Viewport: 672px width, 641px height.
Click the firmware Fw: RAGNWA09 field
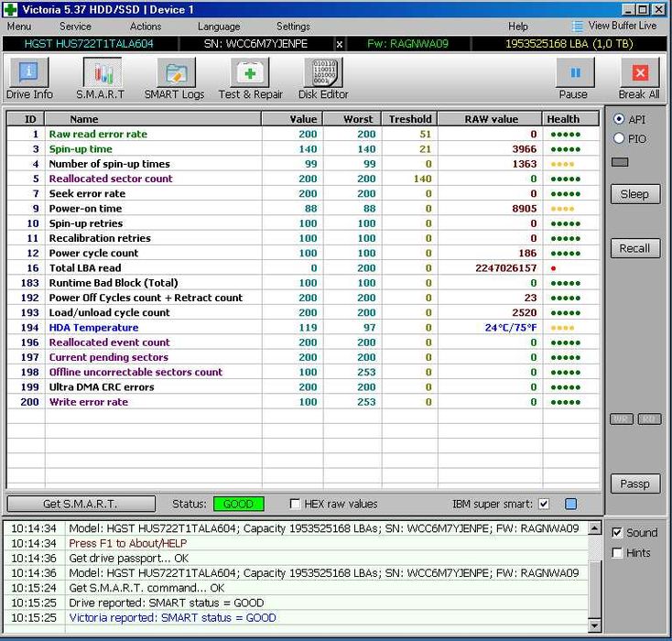(408, 44)
